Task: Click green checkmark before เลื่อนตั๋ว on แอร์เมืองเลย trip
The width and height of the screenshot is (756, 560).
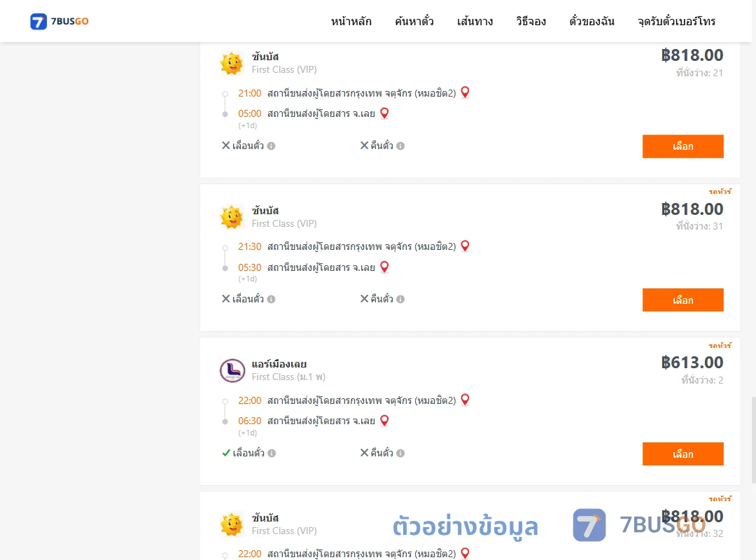Action: click(226, 452)
